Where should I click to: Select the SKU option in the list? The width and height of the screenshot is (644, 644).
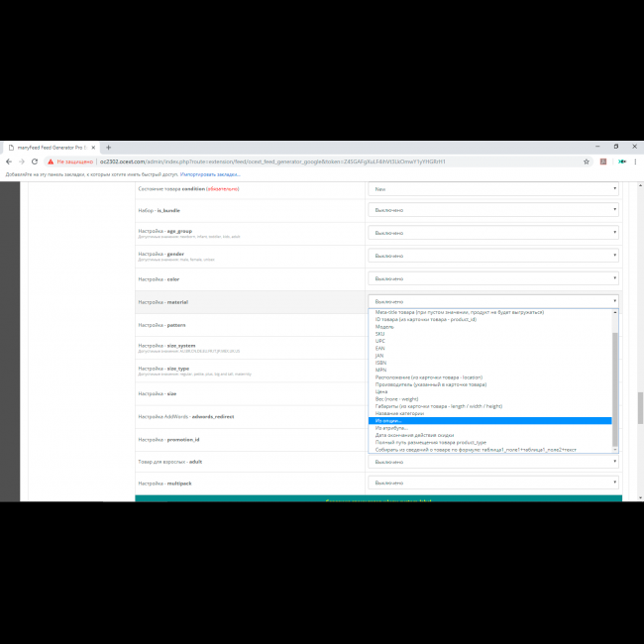pos(380,334)
